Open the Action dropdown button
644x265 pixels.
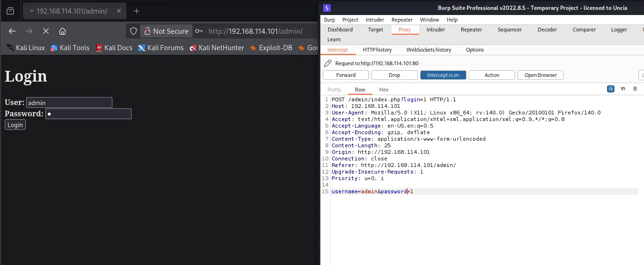point(492,75)
